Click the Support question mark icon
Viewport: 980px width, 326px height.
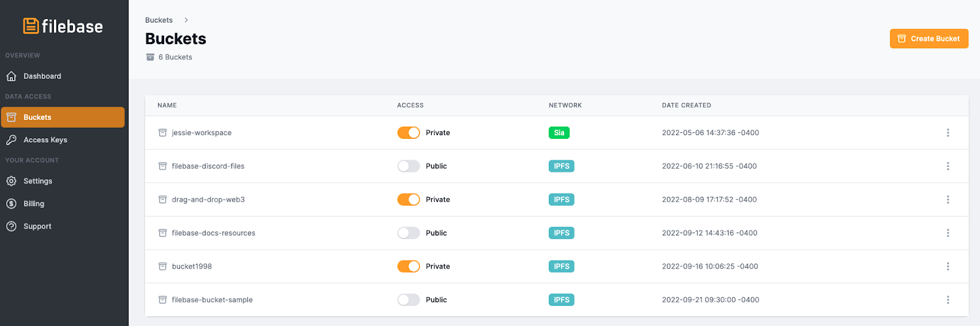[11, 226]
